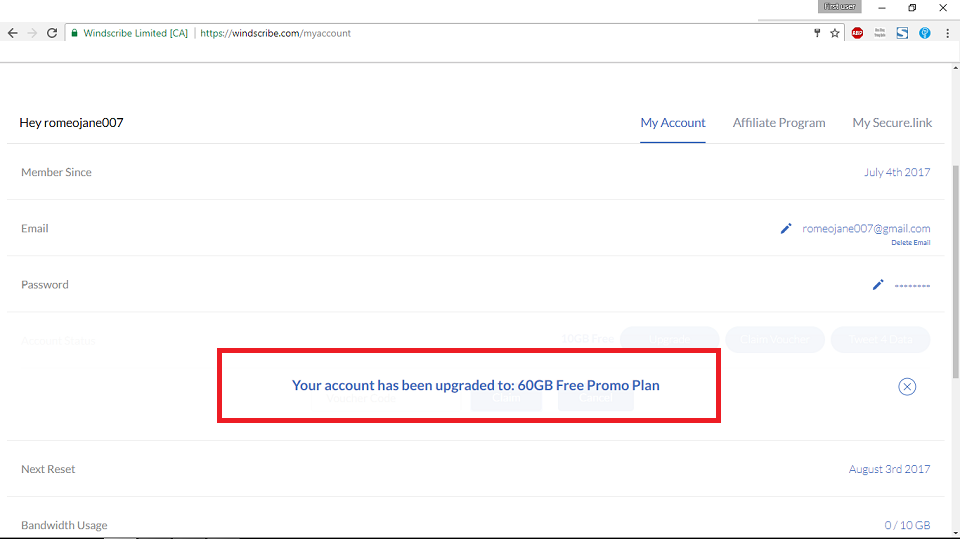
Task: Click the 'Hey romeojane007' greeting text
Action: tap(72, 122)
